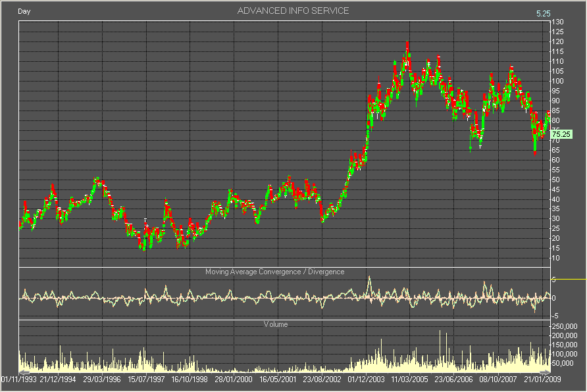
Task: Select the Volume panel title
Action: 276,324
